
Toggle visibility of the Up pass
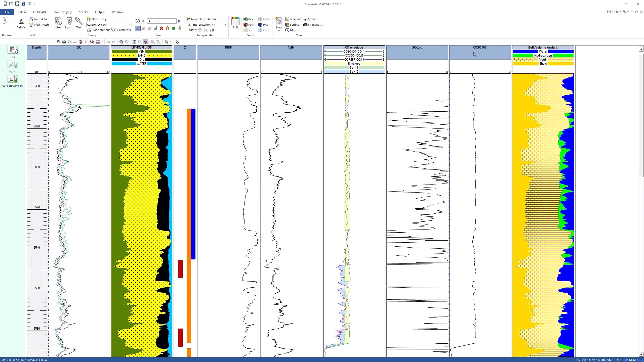click(x=137, y=28)
